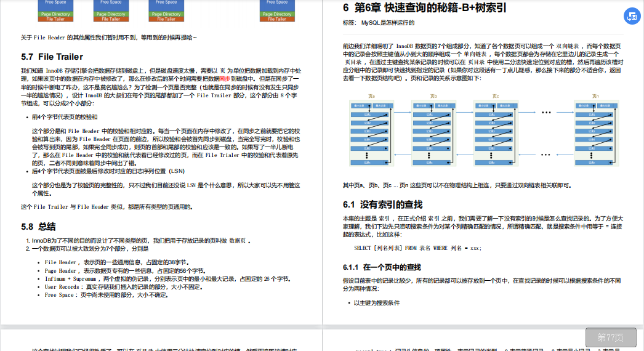This screenshot has height=351, width=644.
Task: Click the paragraph starting 假设目前表中的记录比较少
Action: pos(481,285)
